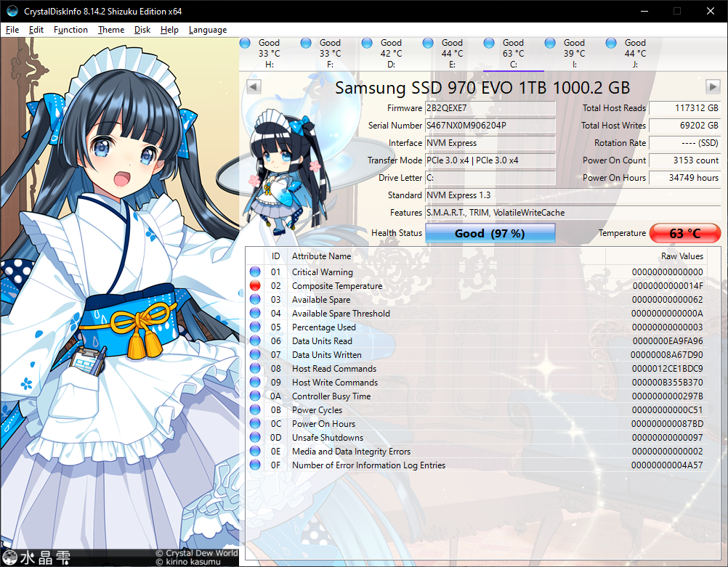This screenshot has width=728, height=567.
Task: Click the Available Spare status orb
Action: [x=255, y=299]
